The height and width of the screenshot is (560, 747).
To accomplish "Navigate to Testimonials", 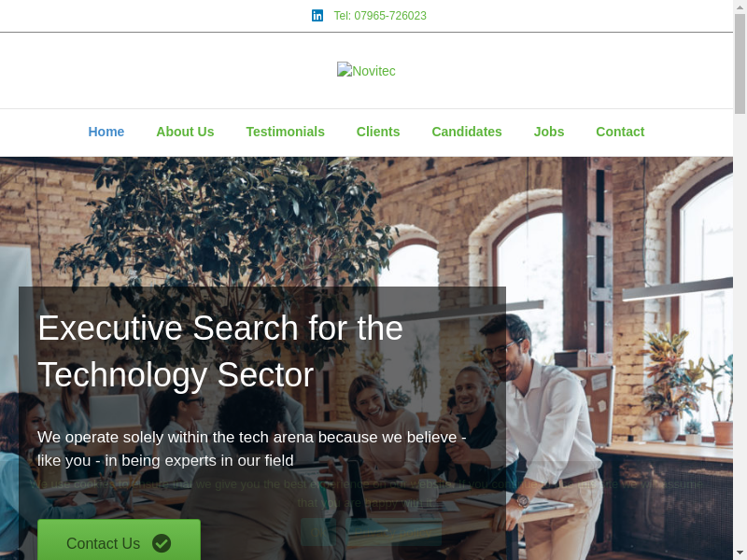I will tap(286, 132).
